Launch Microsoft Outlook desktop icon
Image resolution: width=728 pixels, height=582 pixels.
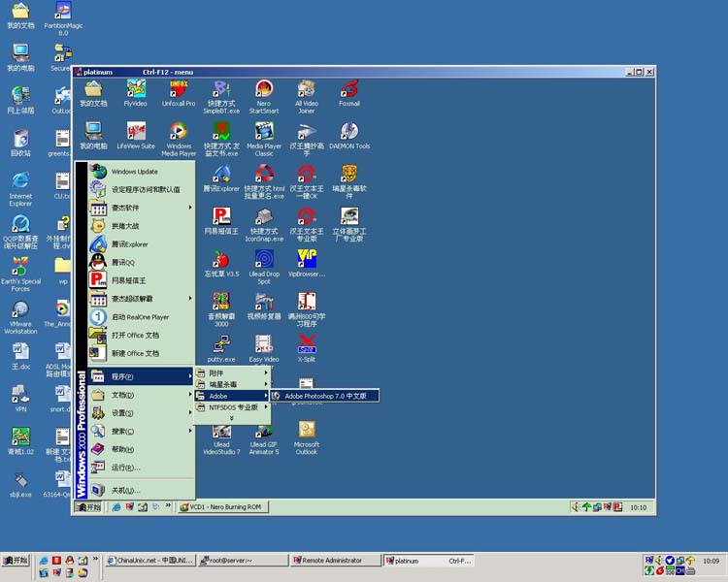307,431
